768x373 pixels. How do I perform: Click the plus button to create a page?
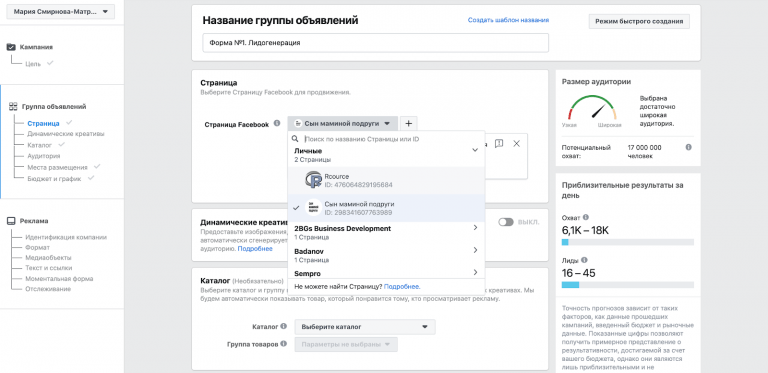(x=408, y=124)
